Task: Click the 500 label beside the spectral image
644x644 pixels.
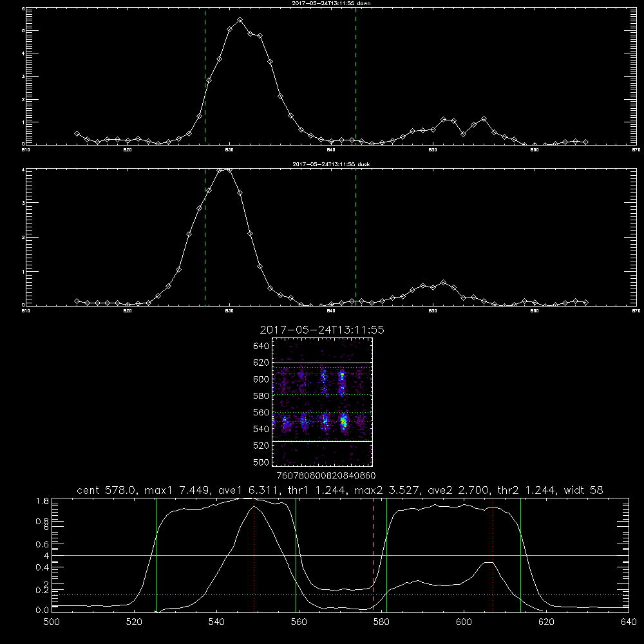Action: pyautogui.click(x=261, y=462)
